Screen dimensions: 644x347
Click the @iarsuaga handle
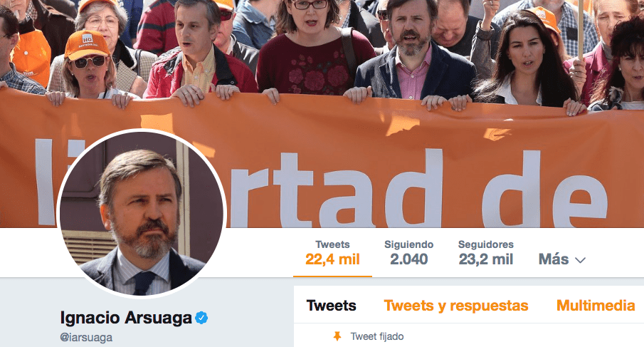pos(86,337)
